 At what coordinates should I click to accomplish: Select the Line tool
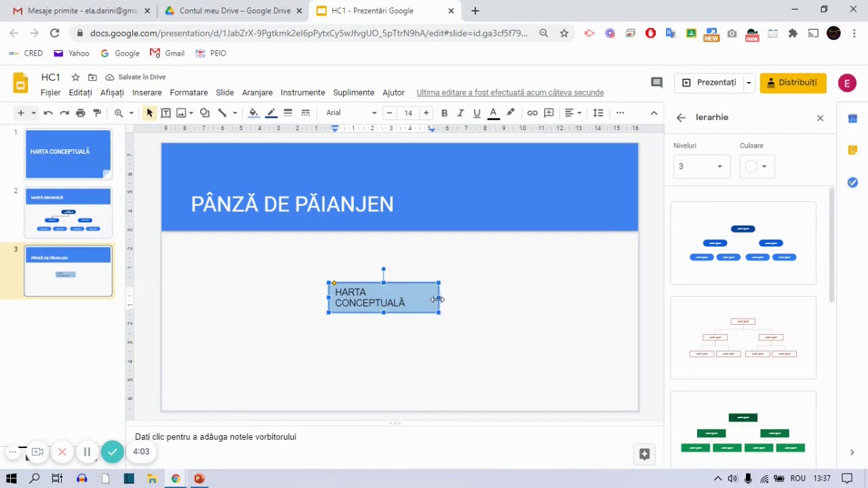pos(222,113)
